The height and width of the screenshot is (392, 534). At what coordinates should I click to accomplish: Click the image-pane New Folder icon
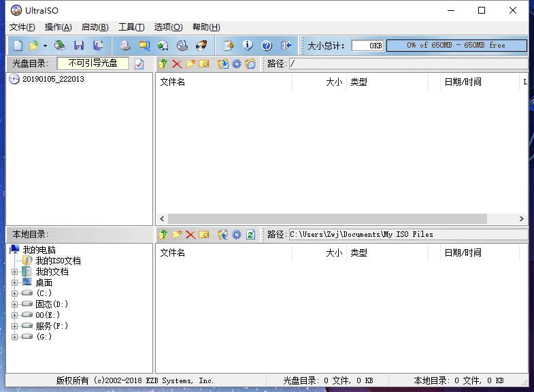point(190,64)
